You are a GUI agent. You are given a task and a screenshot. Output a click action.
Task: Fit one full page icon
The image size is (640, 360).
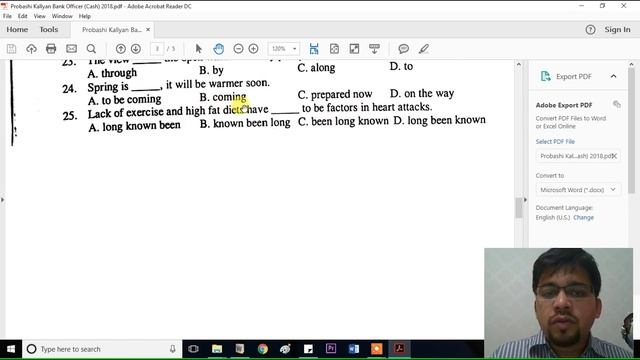click(x=334, y=49)
